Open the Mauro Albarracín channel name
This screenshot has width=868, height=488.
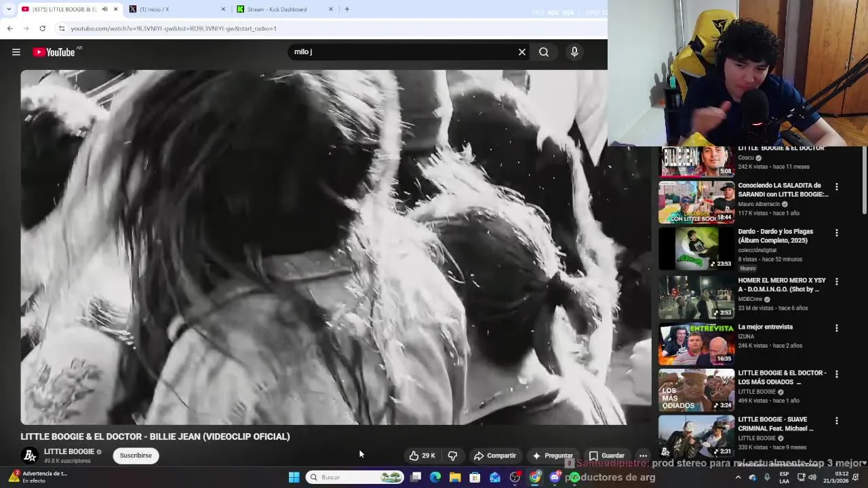[x=759, y=204]
